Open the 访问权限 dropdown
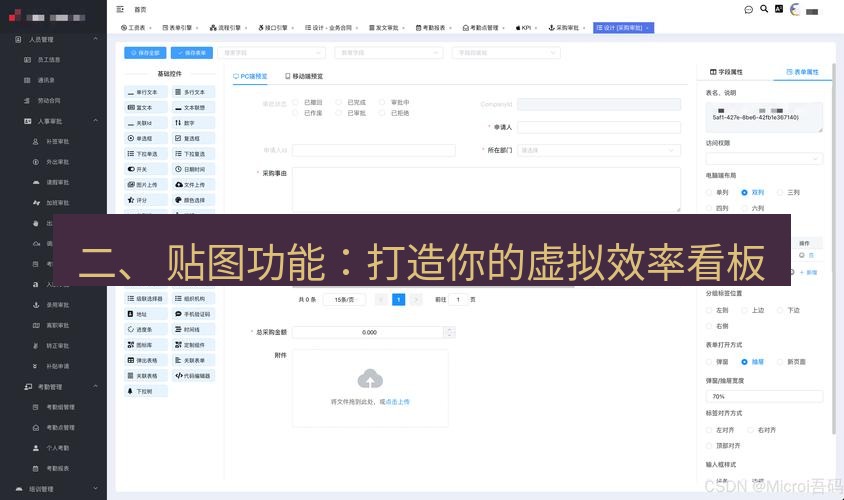844x500 pixels. click(764, 158)
